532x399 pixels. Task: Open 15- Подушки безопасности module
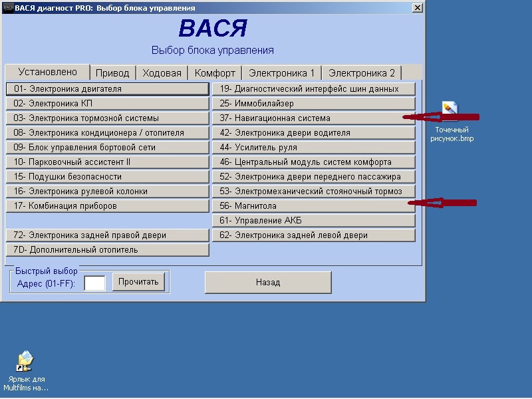pos(107,176)
